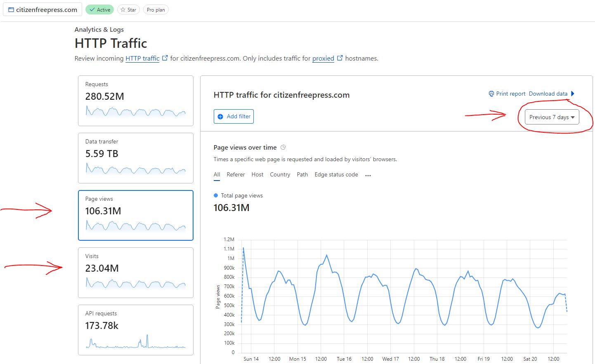595x364 pixels.
Task: Click the external link icon after proxied
Action: point(340,58)
